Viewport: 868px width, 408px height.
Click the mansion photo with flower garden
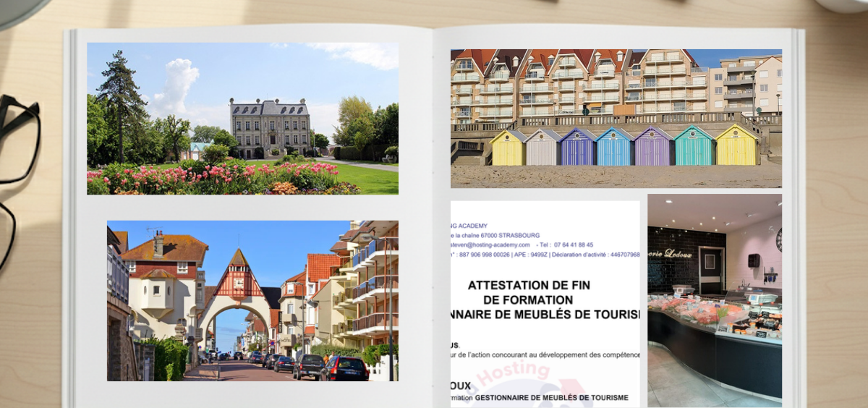point(242,118)
